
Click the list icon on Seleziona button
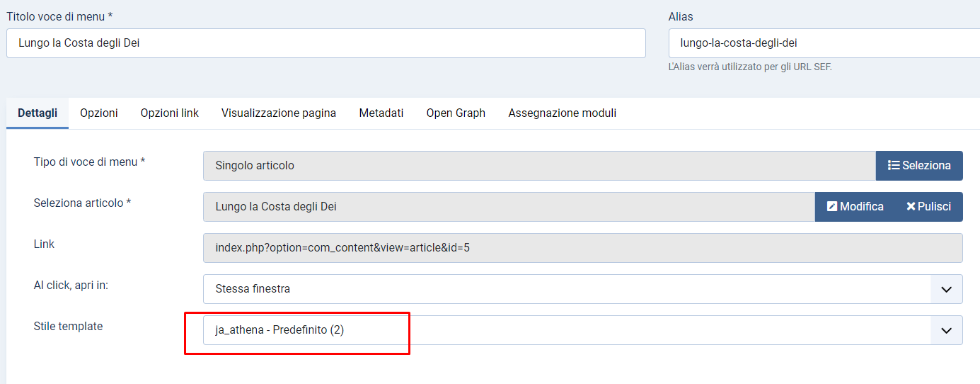894,165
